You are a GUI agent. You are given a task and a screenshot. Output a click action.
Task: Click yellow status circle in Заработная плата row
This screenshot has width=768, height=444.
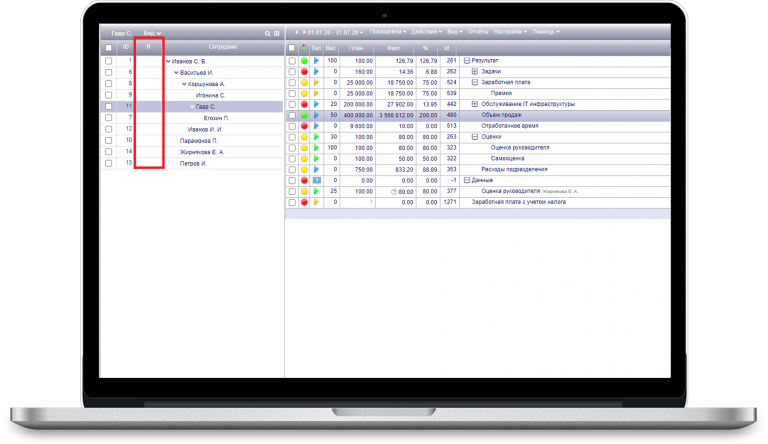(x=304, y=82)
